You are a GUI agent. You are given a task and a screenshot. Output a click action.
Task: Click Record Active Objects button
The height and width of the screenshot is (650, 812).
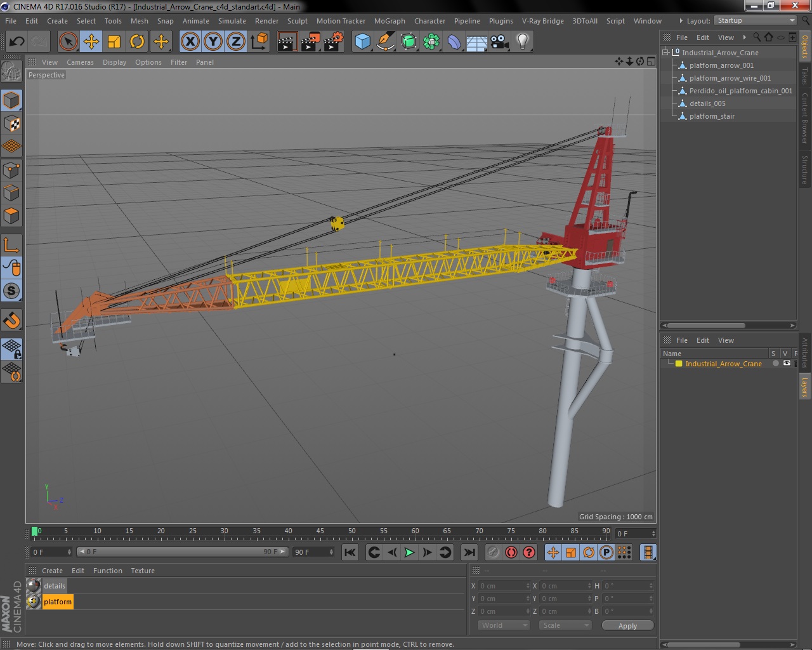494,552
